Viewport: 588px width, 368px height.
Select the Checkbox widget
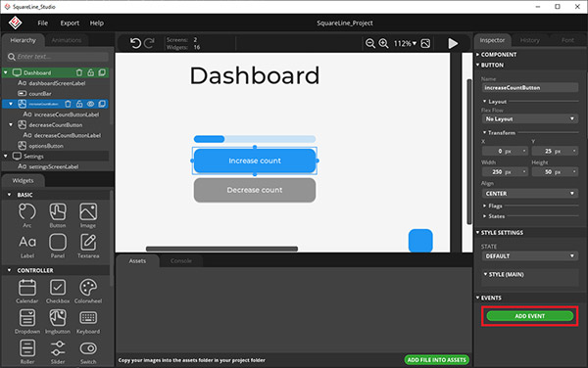[x=58, y=291]
